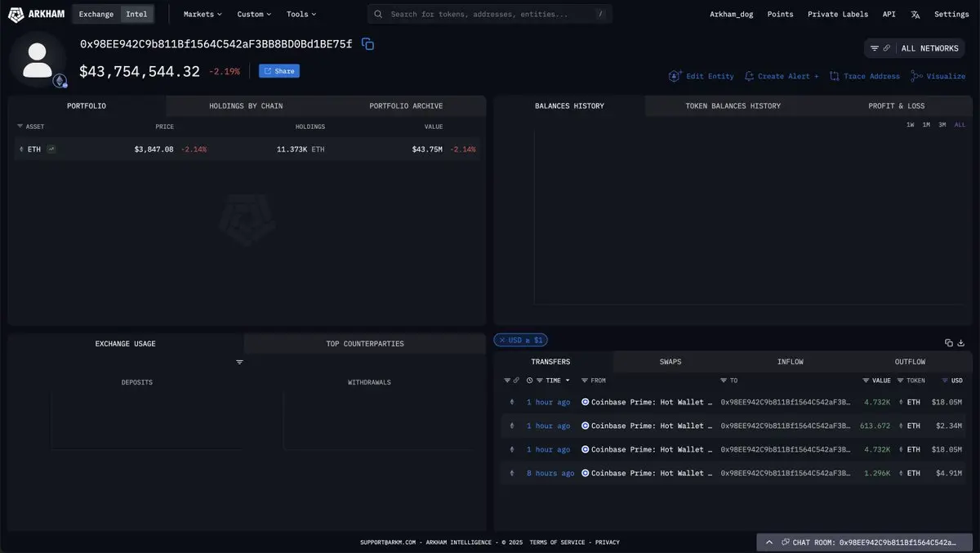The height and width of the screenshot is (553, 980).
Task: Remove the USD ≥ $1 filter chip
Action: point(502,340)
